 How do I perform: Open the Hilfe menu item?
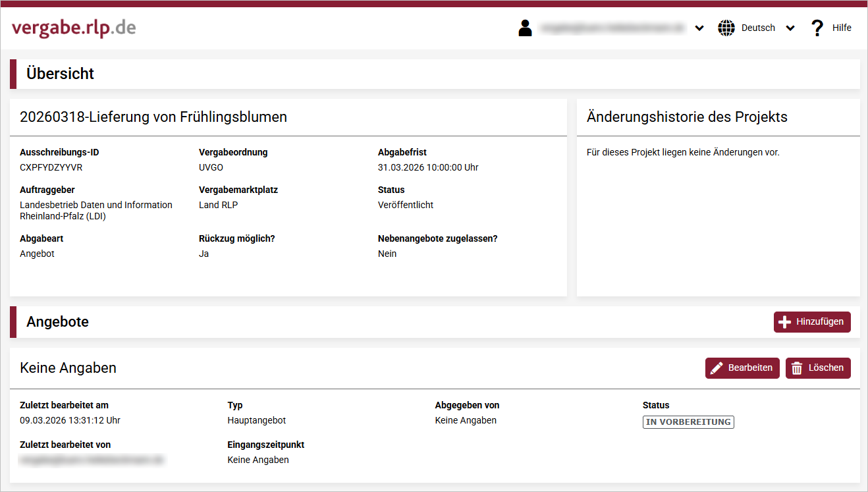point(842,28)
